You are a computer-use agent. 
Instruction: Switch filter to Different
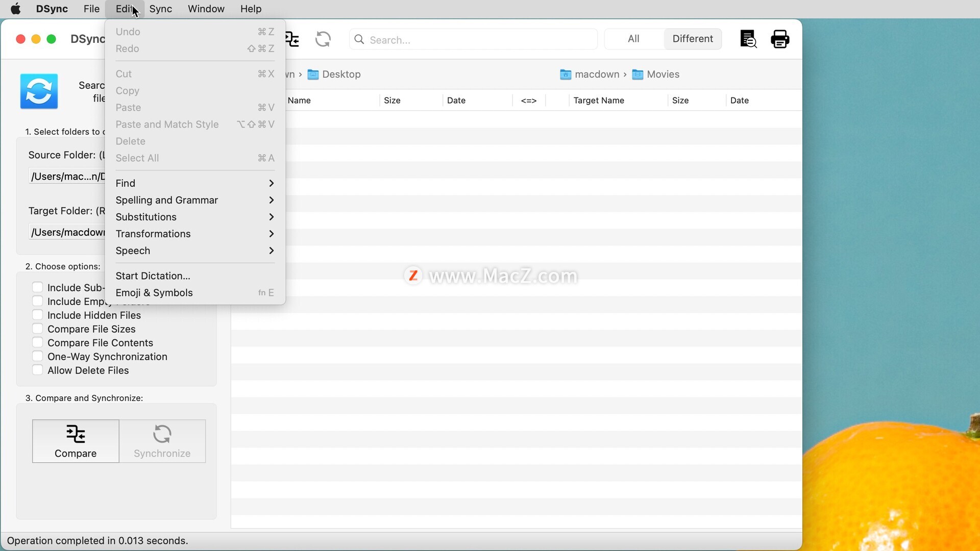(693, 39)
